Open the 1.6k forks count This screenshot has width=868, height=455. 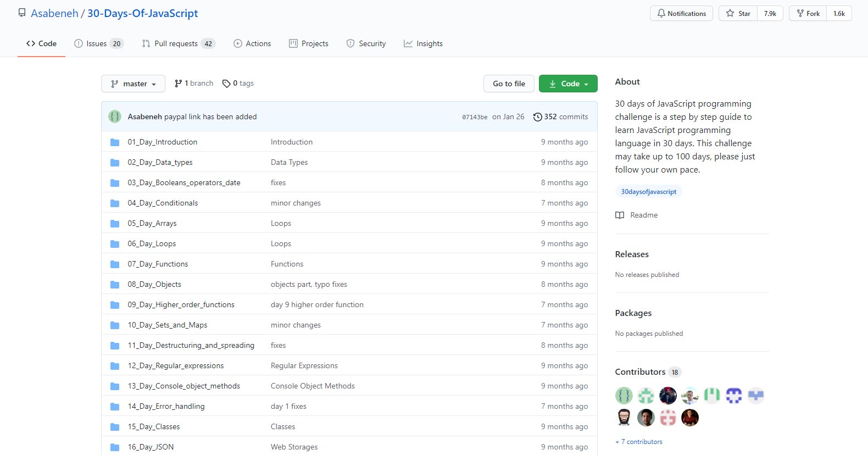coord(839,13)
